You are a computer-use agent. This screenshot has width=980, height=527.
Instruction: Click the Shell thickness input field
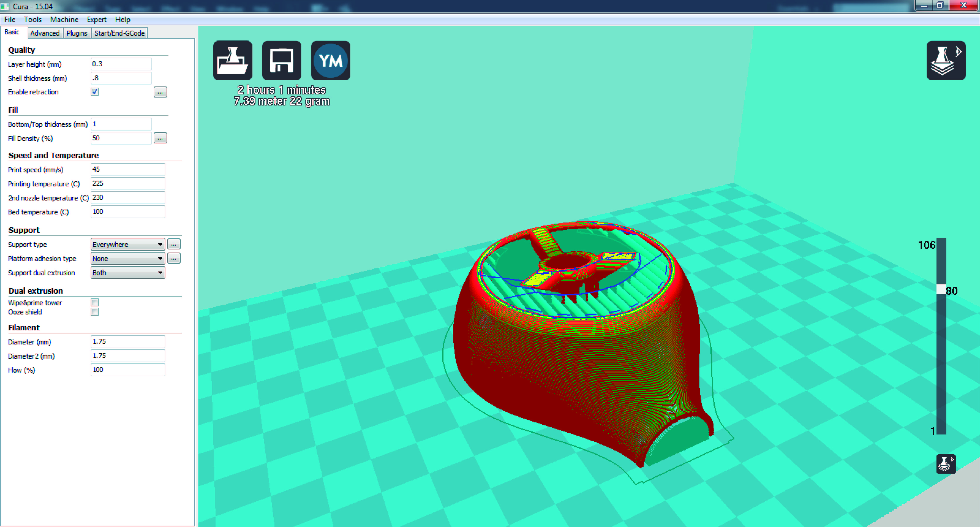121,78
